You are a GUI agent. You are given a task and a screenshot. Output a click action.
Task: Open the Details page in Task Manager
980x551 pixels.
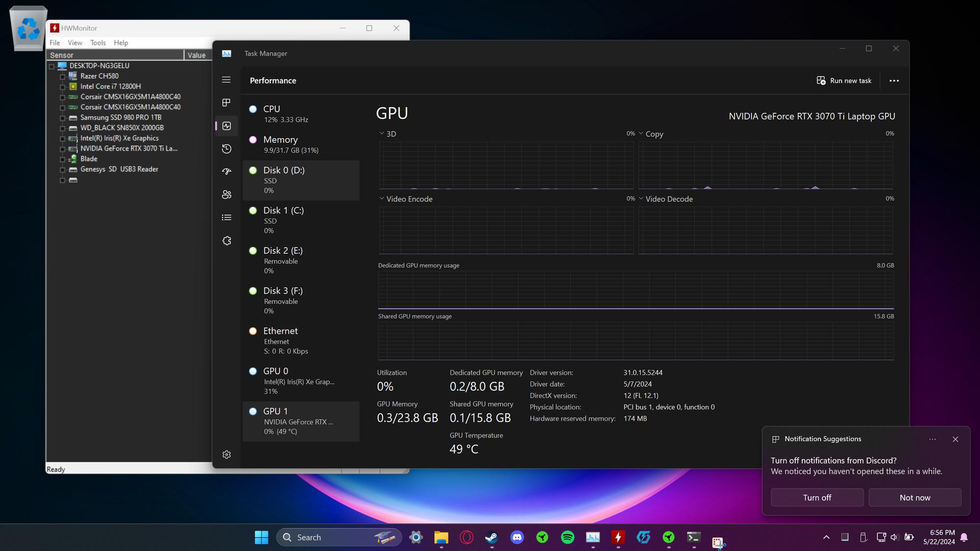click(x=227, y=217)
